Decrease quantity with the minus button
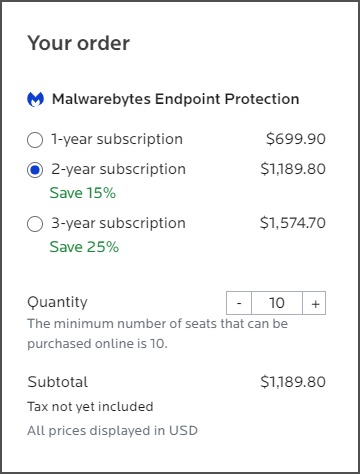 (x=239, y=303)
